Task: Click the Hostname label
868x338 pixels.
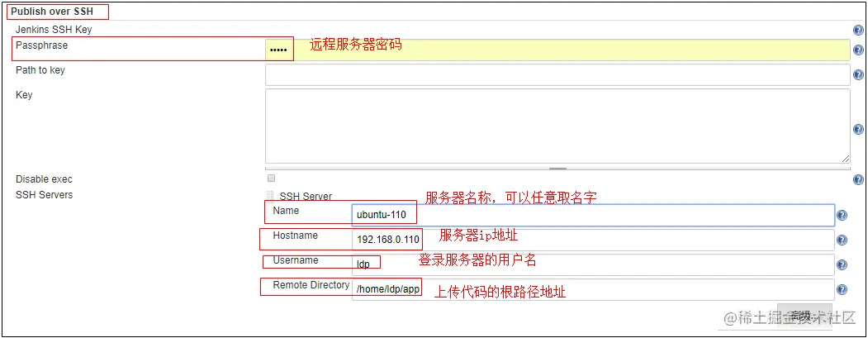Action: pos(295,236)
